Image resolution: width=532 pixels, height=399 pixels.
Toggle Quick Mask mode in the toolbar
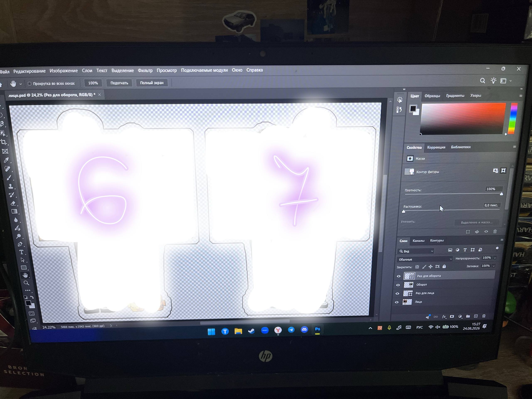pyautogui.click(x=32, y=314)
